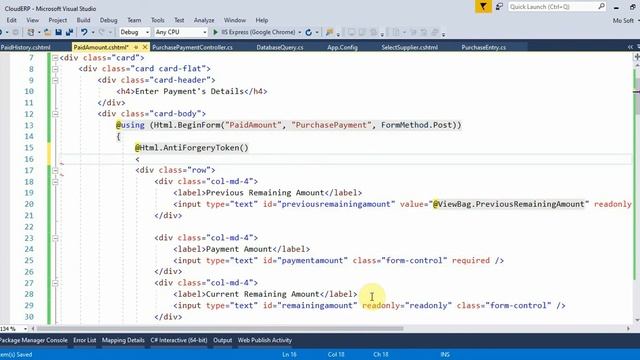The image size is (640, 360).
Task: Close the PaidAmount.cshtml tab
Action: coord(144,47)
